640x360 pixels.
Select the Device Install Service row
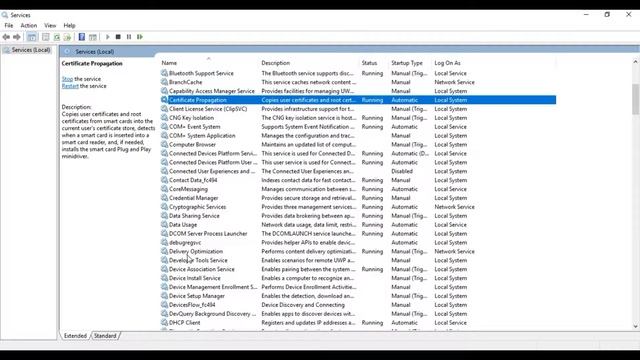point(358,278)
